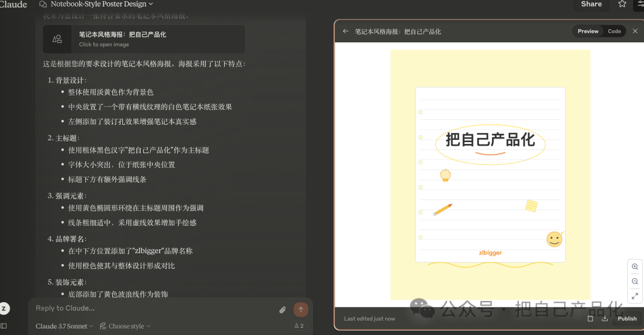This screenshot has height=335, width=644.
Task: Open the user profile avatar Z
Action: pos(4,308)
